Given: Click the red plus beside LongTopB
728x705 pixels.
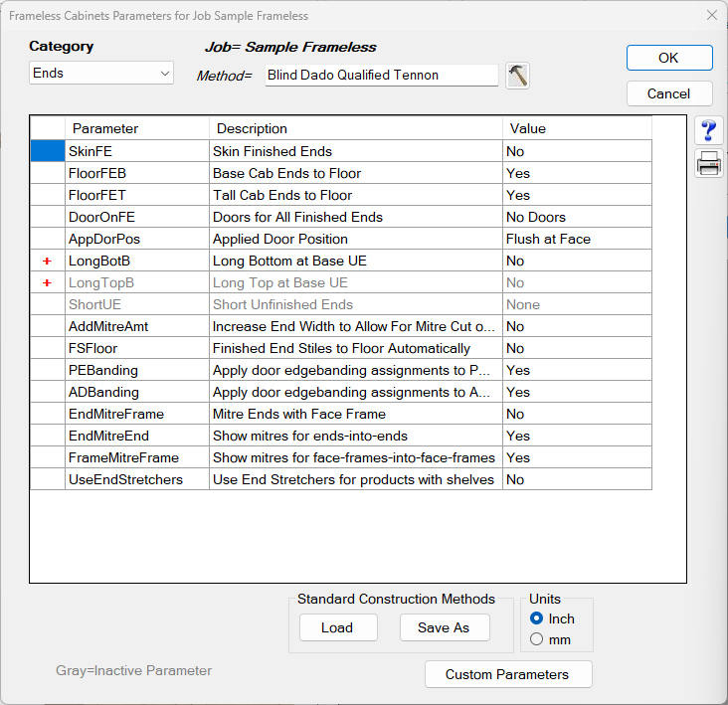Looking at the screenshot, I should point(47,282).
